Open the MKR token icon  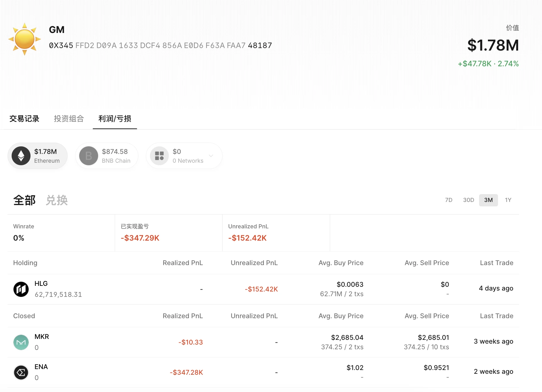point(21,342)
